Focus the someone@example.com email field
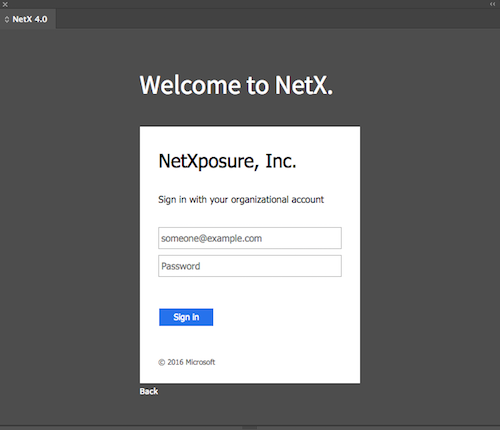 tap(250, 238)
